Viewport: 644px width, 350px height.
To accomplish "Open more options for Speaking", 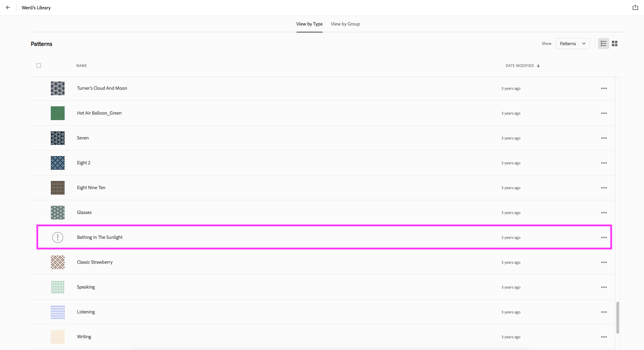I will pyautogui.click(x=604, y=287).
